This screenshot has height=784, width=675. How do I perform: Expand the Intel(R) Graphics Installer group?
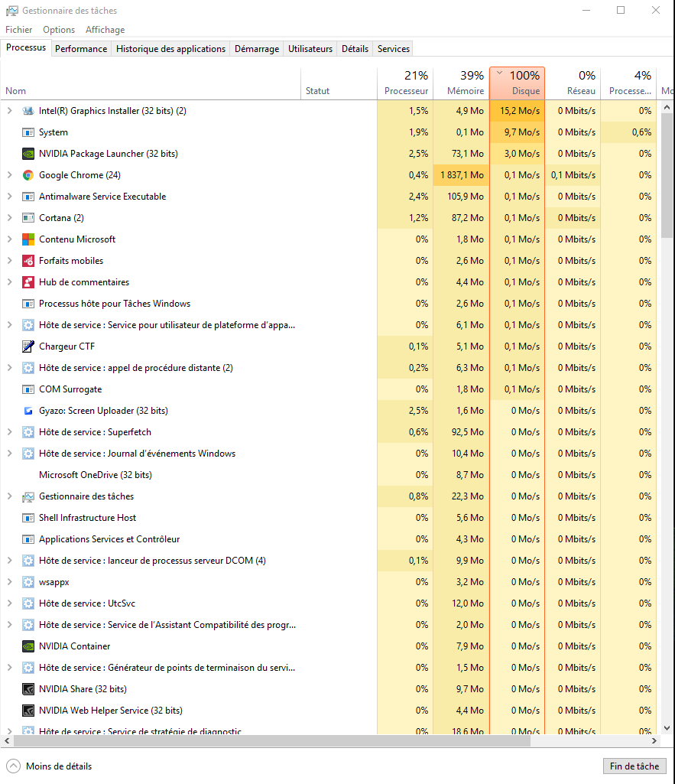(9, 111)
